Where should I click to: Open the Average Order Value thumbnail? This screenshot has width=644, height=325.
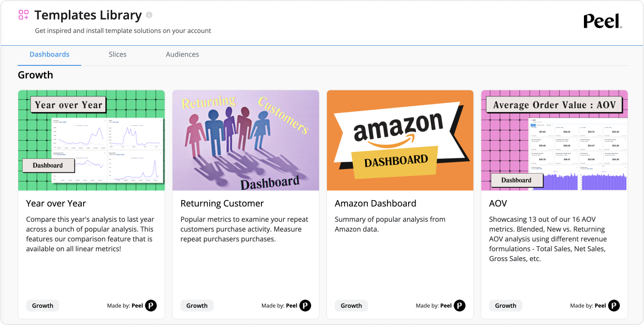tap(554, 140)
